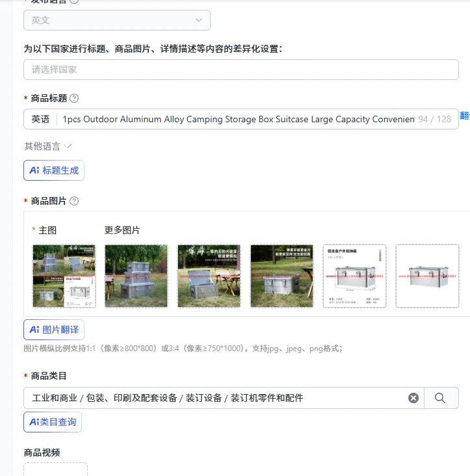Expand the 其他语言 section
The width and height of the screenshot is (470, 476).
tap(47, 146)
